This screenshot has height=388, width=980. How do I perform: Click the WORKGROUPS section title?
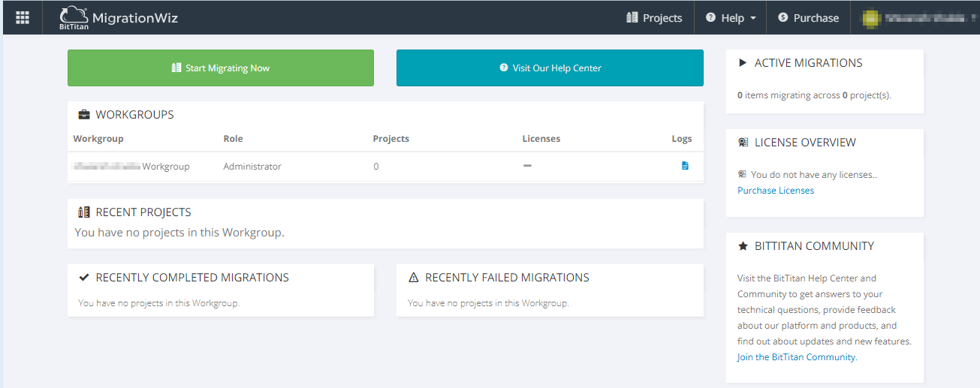tap(135, 115)
